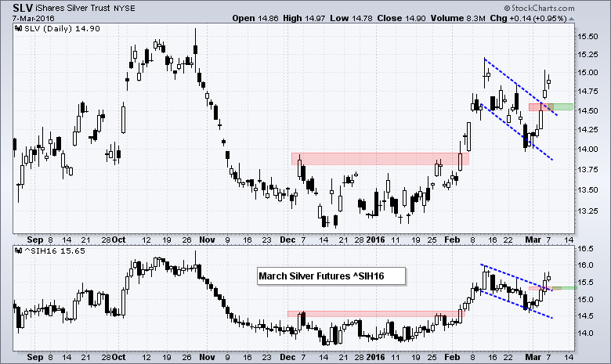Click the 14.50 price label on SLV axis

tap(587, 111)
